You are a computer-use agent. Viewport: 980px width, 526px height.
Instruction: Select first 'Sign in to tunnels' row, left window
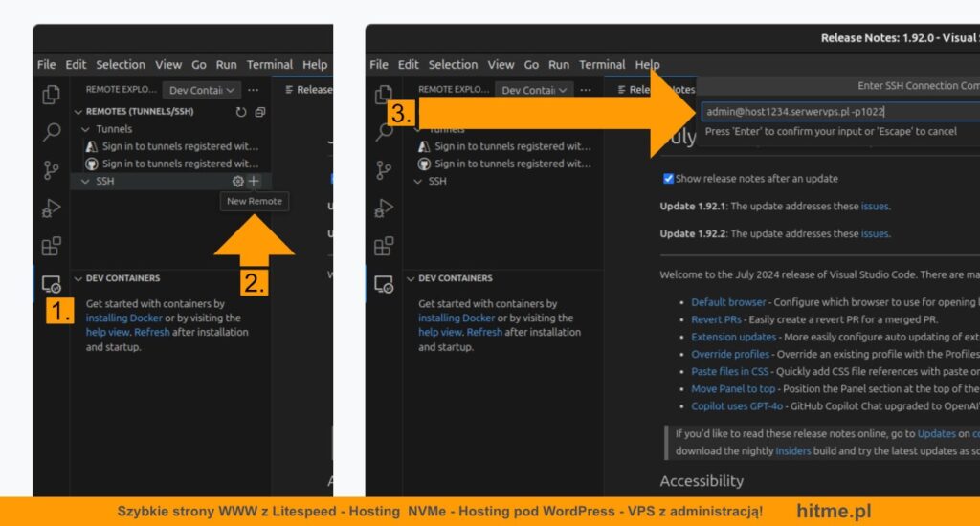click(x=170, y=146)
